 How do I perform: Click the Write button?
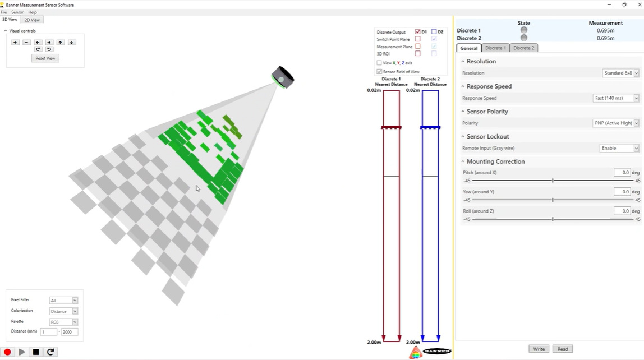539,348
